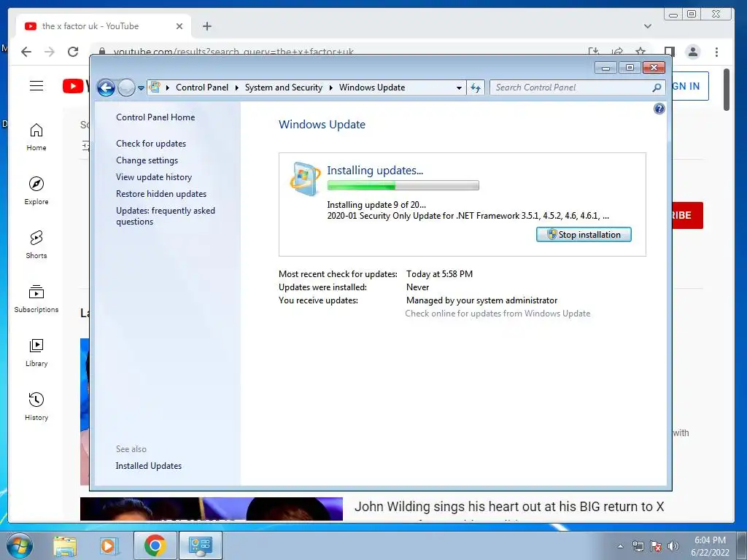Open Chrome tab search chevron
The height and width of the screenshot is (560, 747).
(x=648, y=26)
